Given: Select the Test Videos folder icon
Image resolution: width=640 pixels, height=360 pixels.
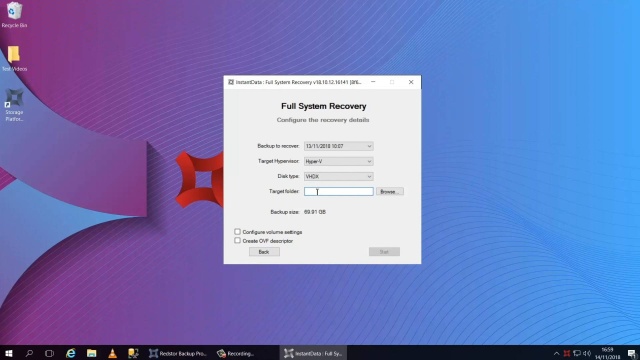Looking at the screenshot, I should coord(14,58).
